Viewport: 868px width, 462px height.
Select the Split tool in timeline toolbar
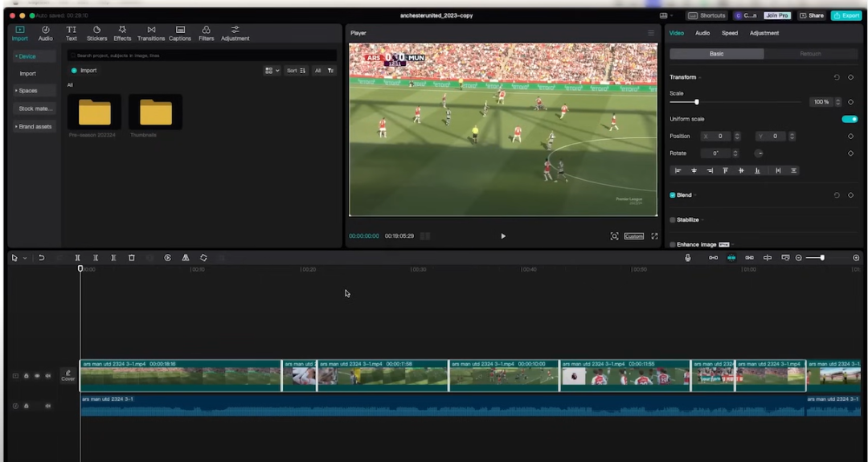coord(78,258)
